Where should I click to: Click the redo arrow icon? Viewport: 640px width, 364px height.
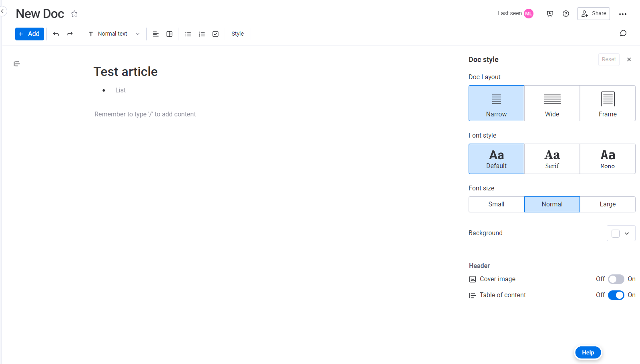(x=70, y=34)
